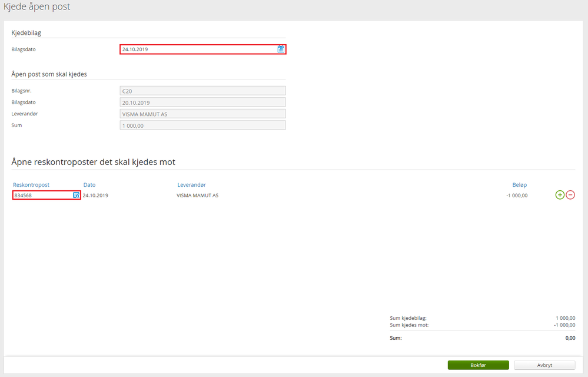Add a new row with green plus icon
Screen dimensions: 588x377
(560, 195)
